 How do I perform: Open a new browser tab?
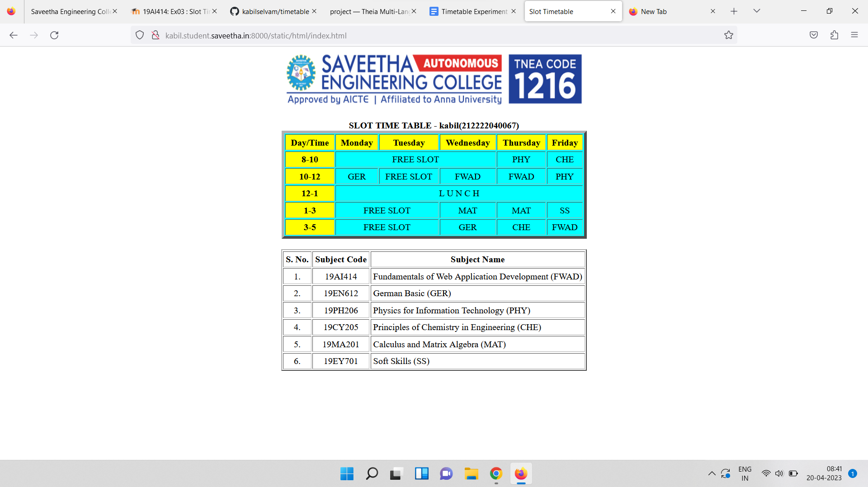[734, 11]
